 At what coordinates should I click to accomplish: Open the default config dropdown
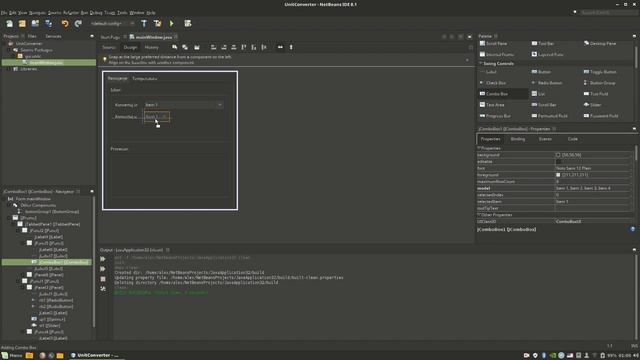click(113, 24)
